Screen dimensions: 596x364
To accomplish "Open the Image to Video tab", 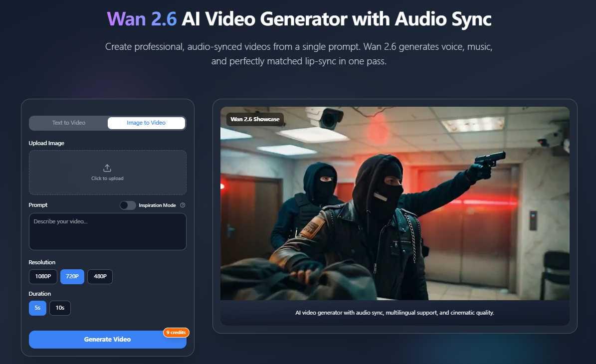I will (146, 123).
